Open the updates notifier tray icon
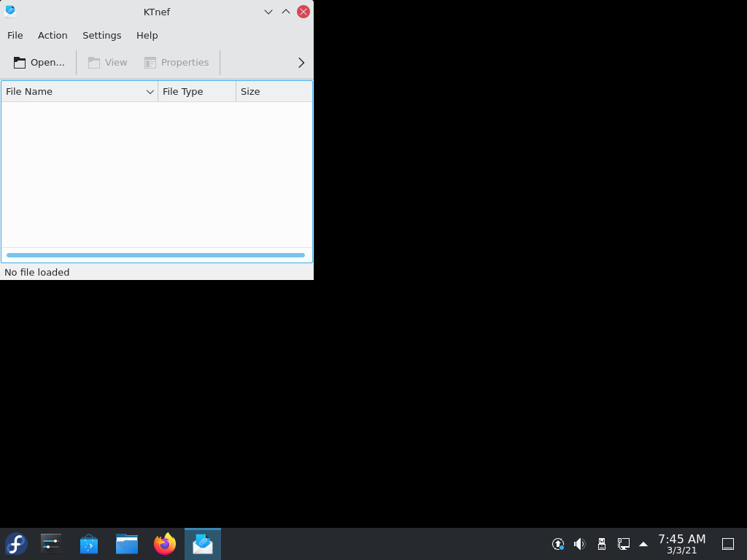 tap(558, 544)
